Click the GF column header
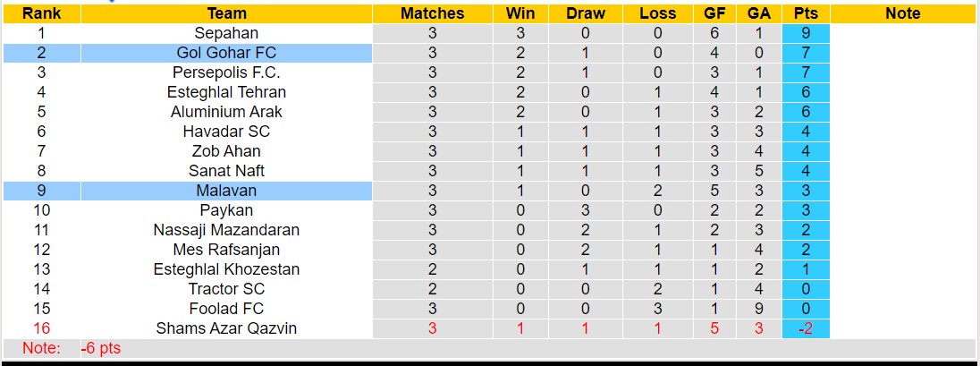980x366 pixels. point(714,13)
